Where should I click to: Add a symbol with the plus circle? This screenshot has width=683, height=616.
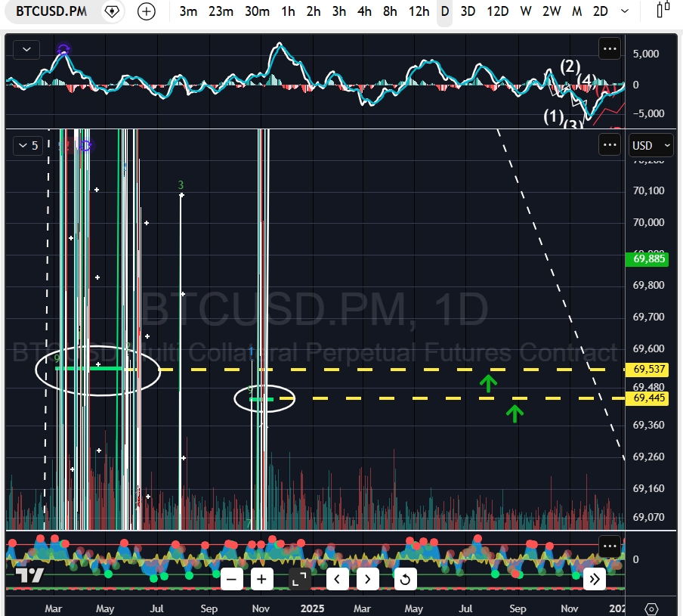147,12
